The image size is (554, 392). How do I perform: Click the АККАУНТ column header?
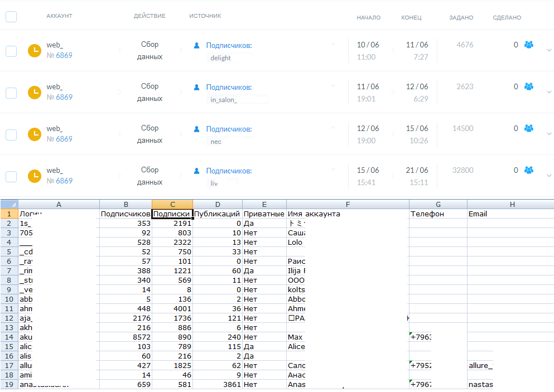pos(59,16)
